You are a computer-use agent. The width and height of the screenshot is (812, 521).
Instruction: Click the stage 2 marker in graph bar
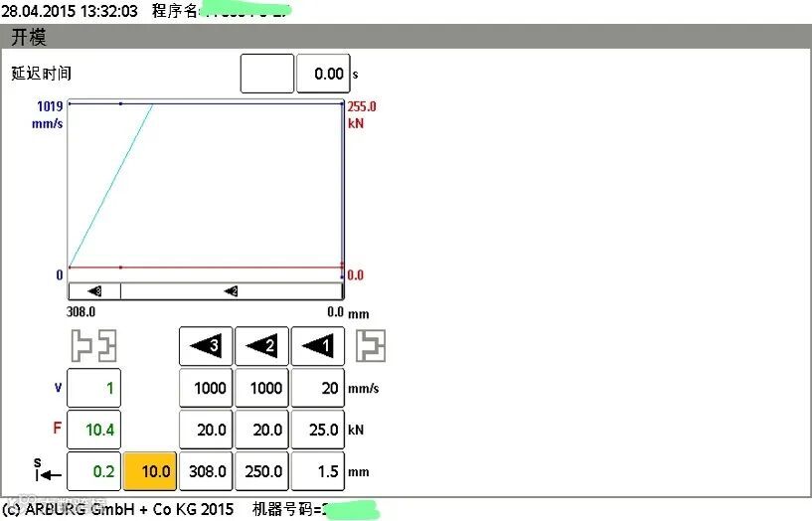pyautogui.click(x=231, y=291)
